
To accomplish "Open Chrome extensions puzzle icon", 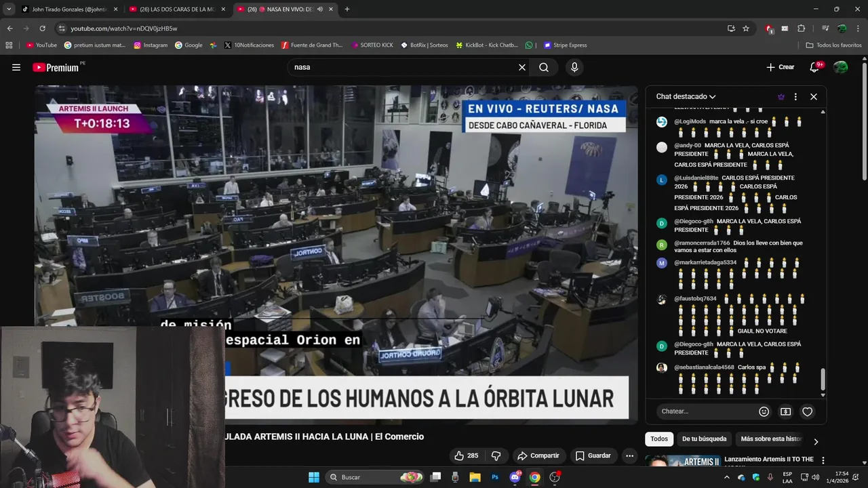I will [x=802, y=28].
